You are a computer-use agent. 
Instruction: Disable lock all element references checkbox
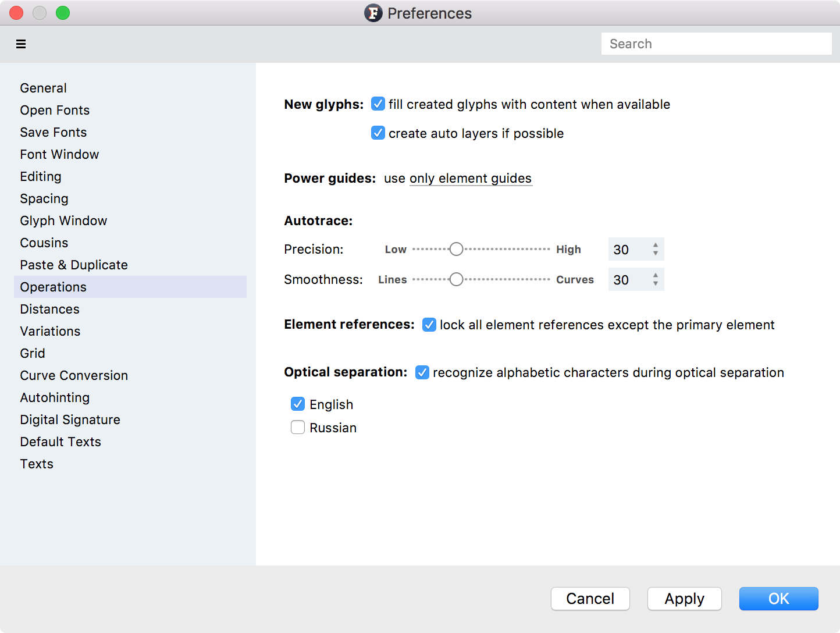[x=429, y=325]
